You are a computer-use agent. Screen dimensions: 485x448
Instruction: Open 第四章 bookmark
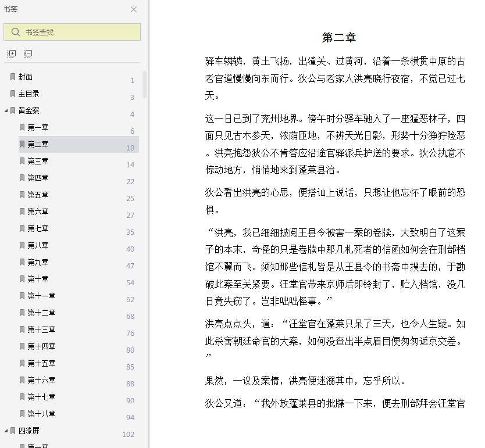(x=38, y=178)
